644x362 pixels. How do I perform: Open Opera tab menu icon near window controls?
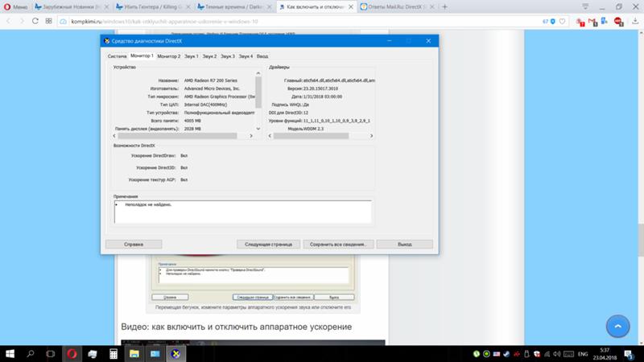[x=585, y=6]
